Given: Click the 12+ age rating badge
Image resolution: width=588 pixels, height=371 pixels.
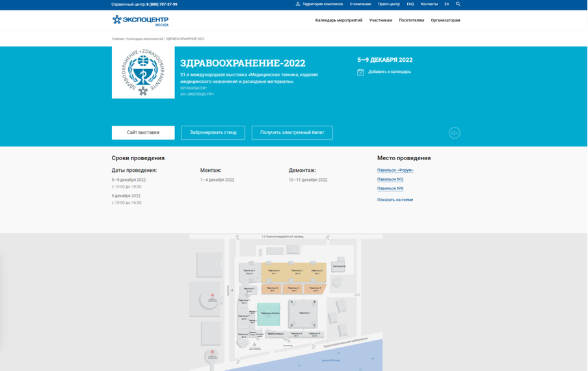Looking at the screenshot, I should 455,133.
